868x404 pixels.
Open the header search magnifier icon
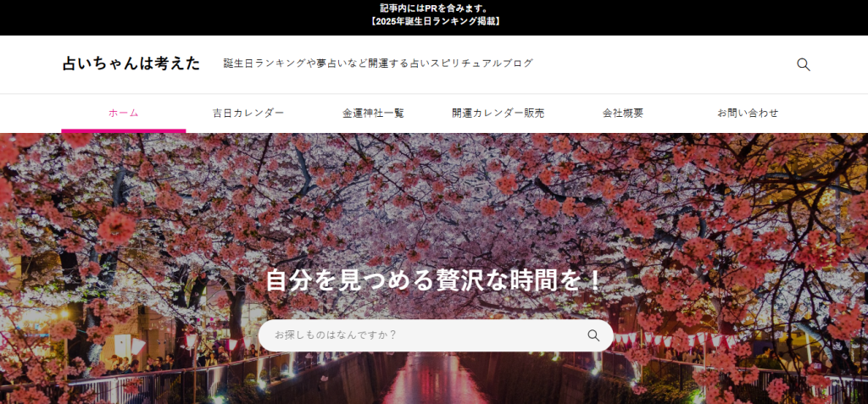(x=803, y=64)
